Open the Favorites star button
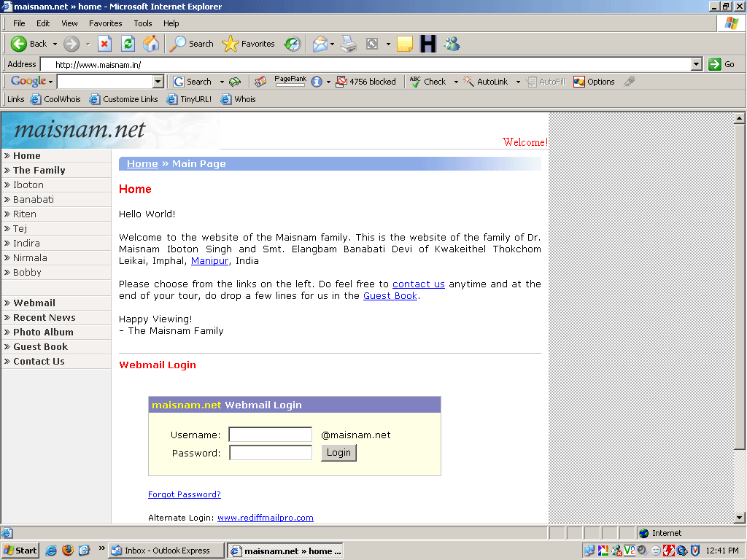 (248, 44)
